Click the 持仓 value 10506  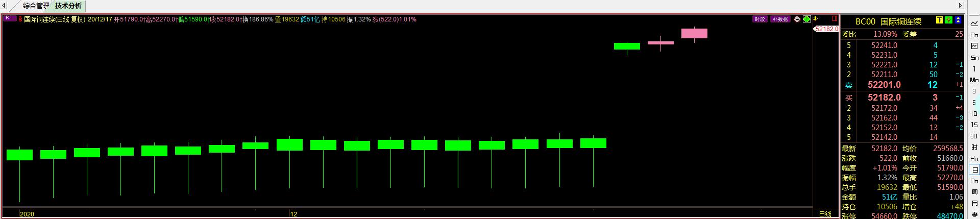pyautogui.click(x=887, y=207)
